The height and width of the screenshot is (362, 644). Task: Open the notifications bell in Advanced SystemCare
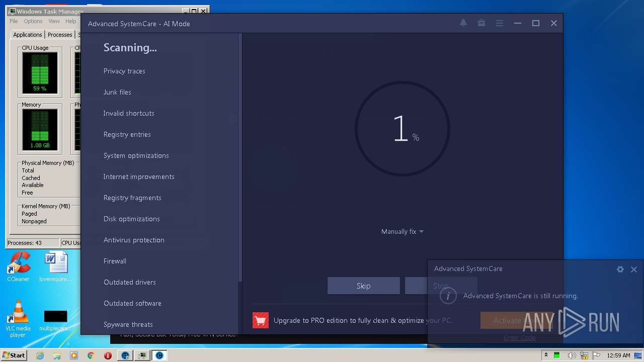point(463,23)
